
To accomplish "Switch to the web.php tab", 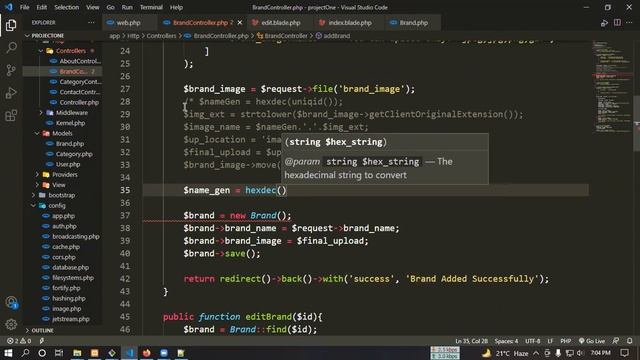I will point(129,22).
